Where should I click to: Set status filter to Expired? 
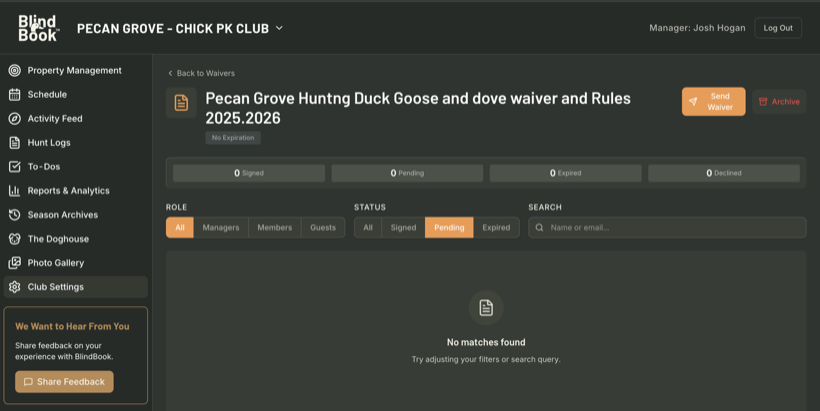[x=496, y=227]
